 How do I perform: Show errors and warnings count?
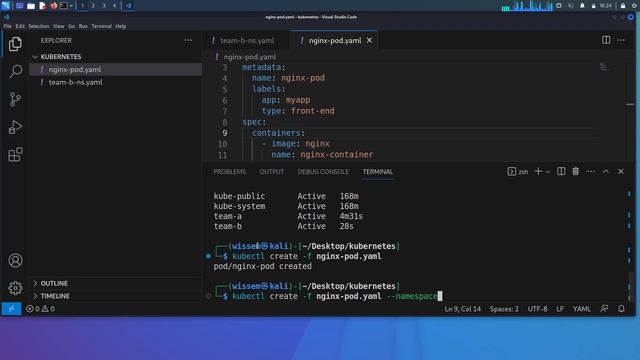coord(40,309)
